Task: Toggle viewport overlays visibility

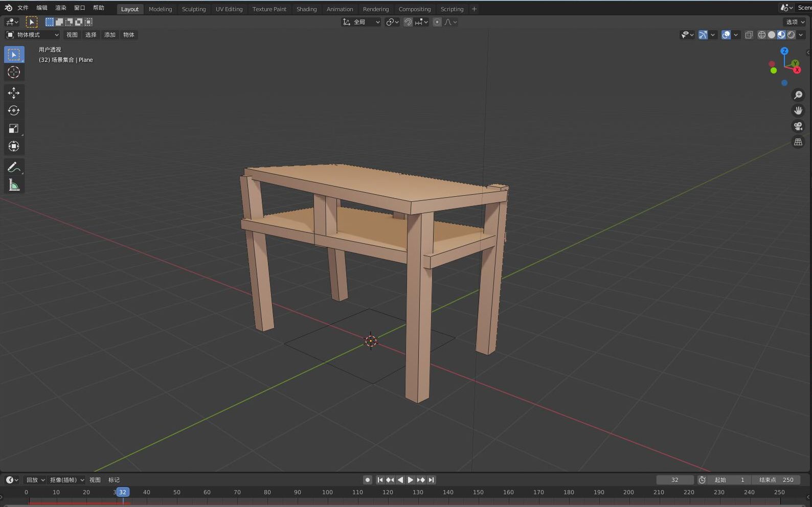Action: [x=726, y=35]
